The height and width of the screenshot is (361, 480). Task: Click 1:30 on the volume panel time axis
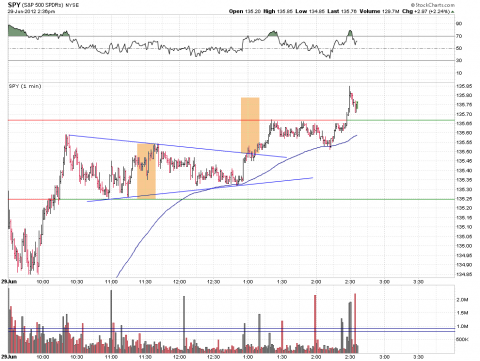click(x=282, y=357)
